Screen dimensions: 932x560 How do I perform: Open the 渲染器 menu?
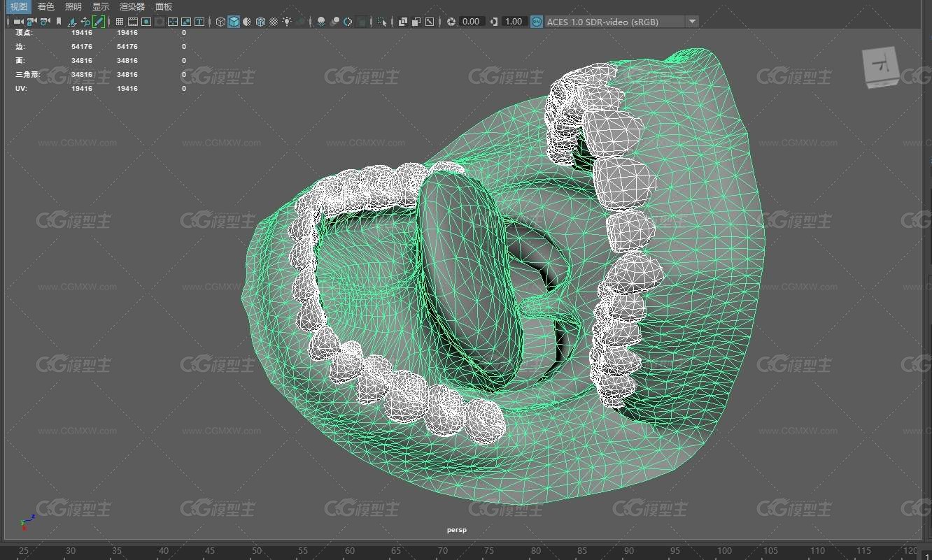tap(132, 6)
